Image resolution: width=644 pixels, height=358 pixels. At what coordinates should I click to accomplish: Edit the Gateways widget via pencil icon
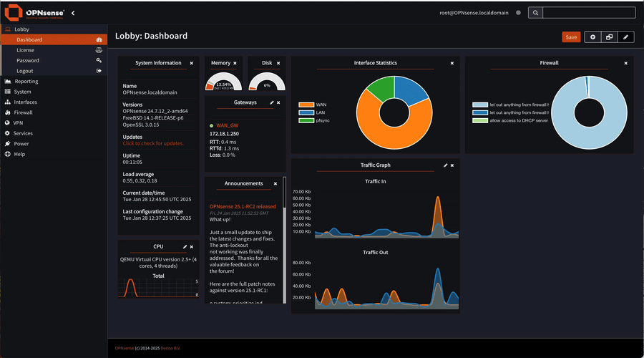coord(271,102)
